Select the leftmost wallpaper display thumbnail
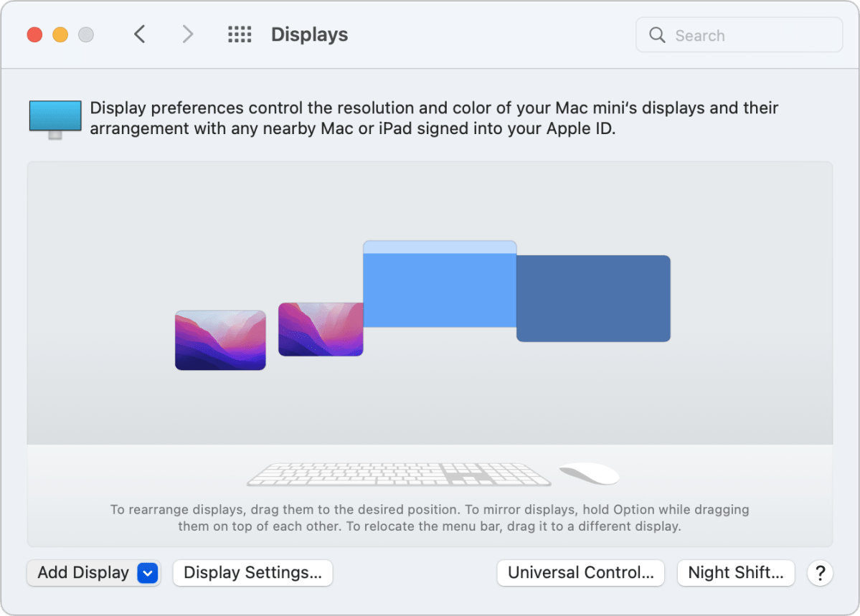The height and width of the screenshot is (616, 860). point(220,340)
